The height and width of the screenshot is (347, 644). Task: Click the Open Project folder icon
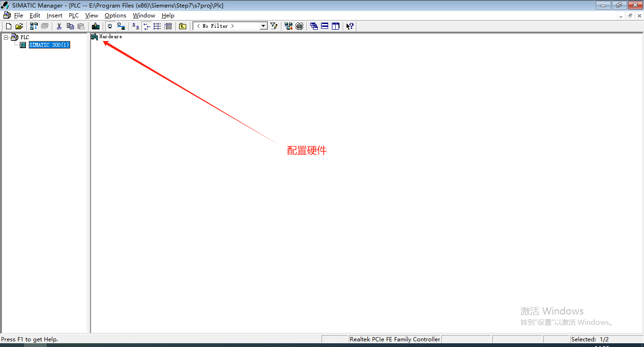tap(19, 26)
